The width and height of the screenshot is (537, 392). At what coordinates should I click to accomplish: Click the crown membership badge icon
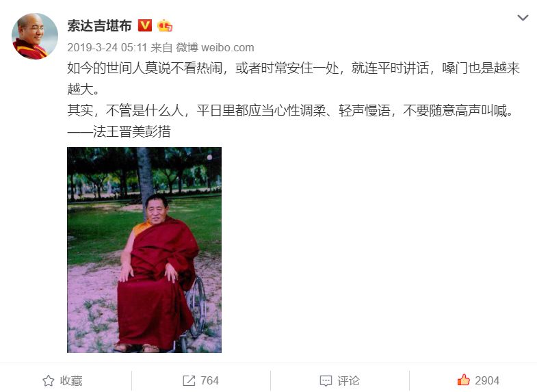click(x=165, y=25)
